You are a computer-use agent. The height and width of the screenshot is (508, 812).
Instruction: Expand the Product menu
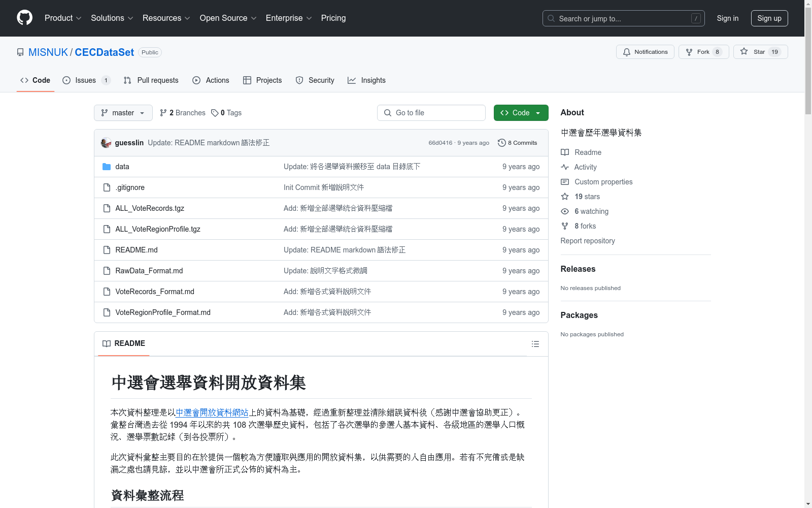[x=63, y=18]
